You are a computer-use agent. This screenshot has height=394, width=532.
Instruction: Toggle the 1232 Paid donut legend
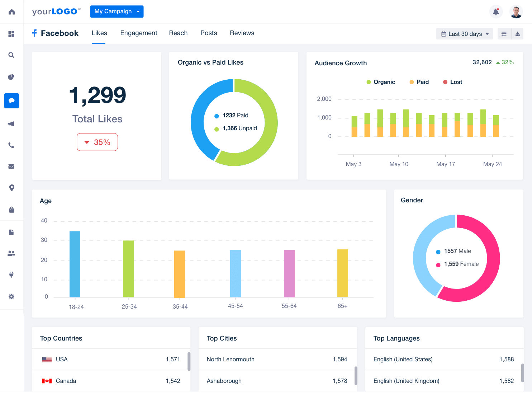pos(231,116)
